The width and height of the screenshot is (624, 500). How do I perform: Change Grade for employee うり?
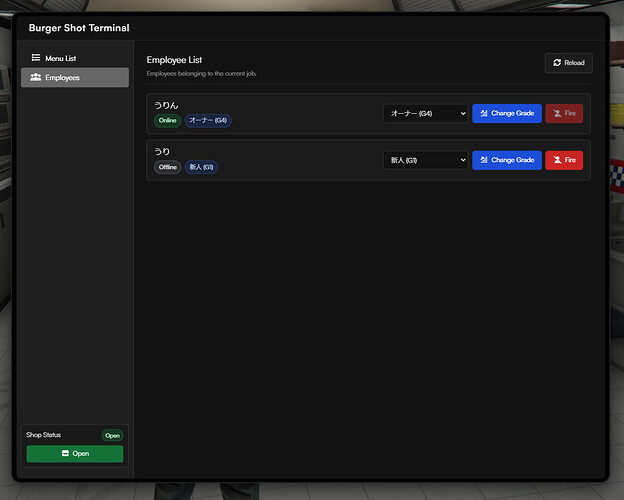tap(507, 160)
